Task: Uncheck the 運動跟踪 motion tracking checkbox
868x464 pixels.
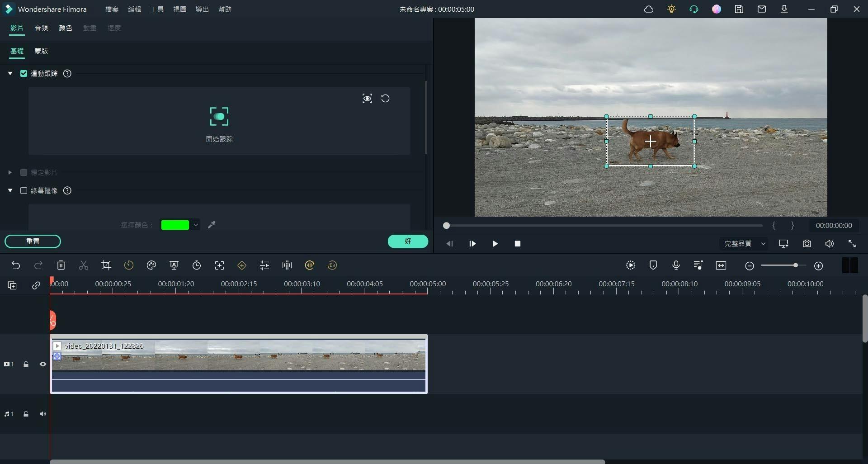Action: coord(24,73)
